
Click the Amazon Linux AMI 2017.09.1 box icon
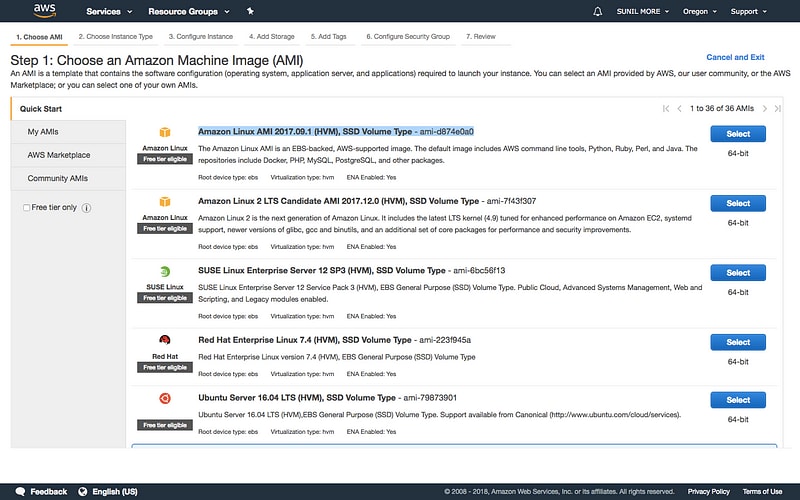click(x=165, y=132)
